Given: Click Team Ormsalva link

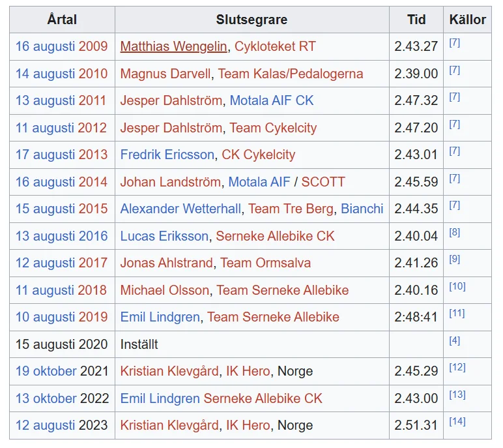Looking at the screenshot, I should 265,263.
